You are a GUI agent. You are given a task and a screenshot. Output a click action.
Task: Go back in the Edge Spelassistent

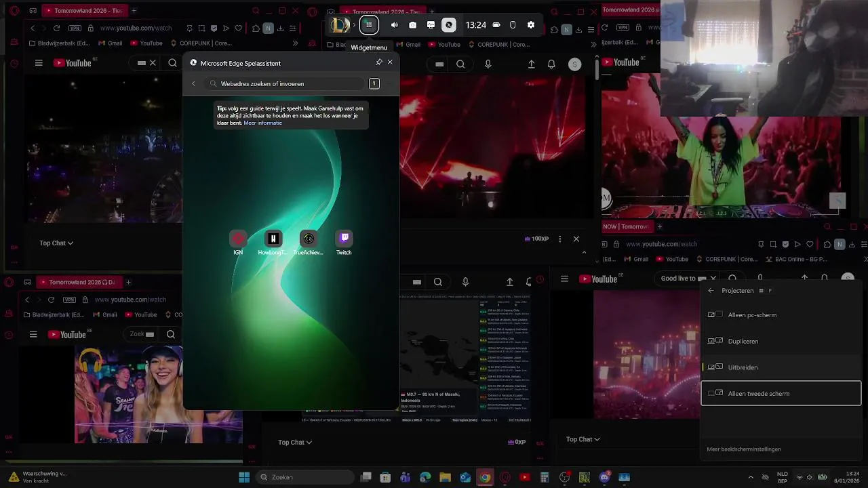[x=193, y=83]
